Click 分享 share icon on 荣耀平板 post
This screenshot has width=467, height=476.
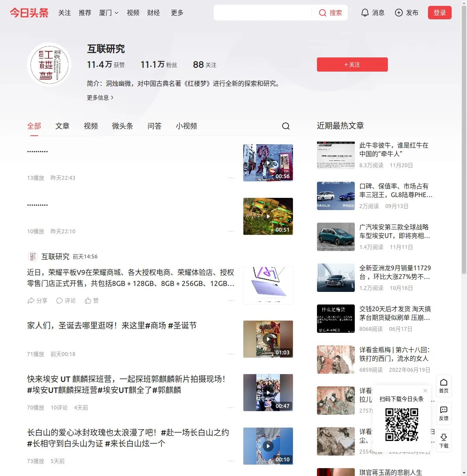click(x=37, y=301)
